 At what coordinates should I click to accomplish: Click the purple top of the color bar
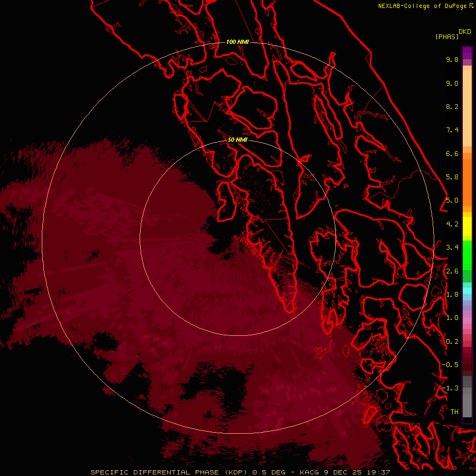pyautogui.click(x=467, y=53)
